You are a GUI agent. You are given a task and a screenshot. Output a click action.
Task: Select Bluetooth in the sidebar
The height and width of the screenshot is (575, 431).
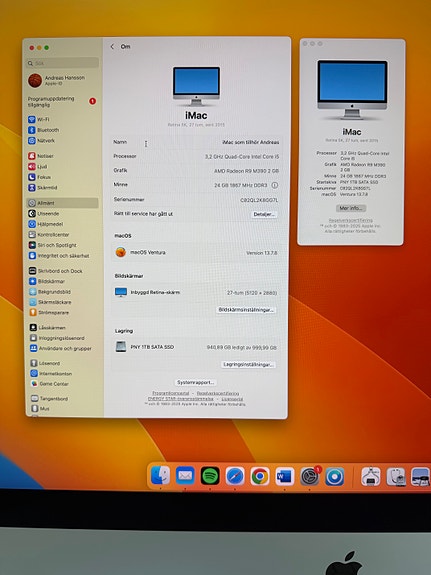(44, 130)
